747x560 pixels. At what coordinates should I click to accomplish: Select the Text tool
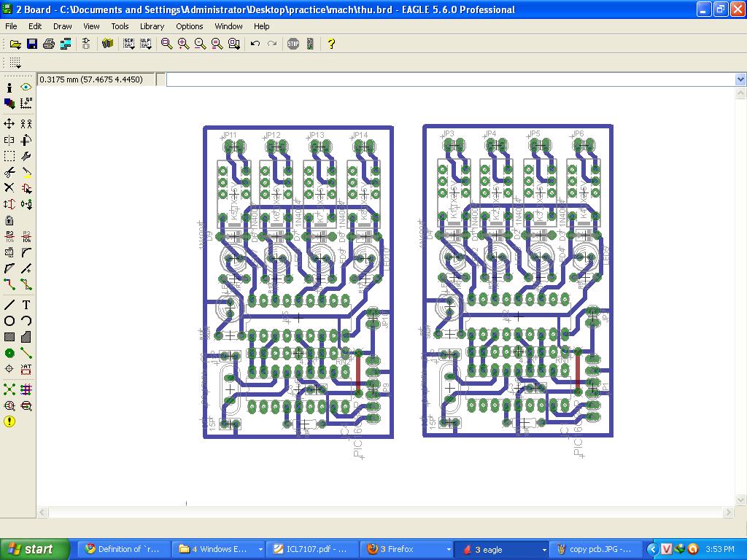pyautogui.click(x=26, y=305)
